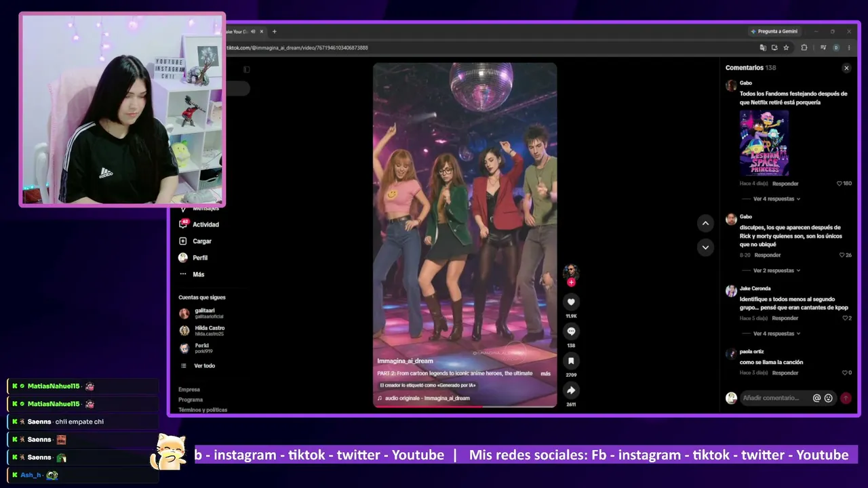Go to the next video with down arrow
The width and height of the screenshot is (868, 488).
705,247
